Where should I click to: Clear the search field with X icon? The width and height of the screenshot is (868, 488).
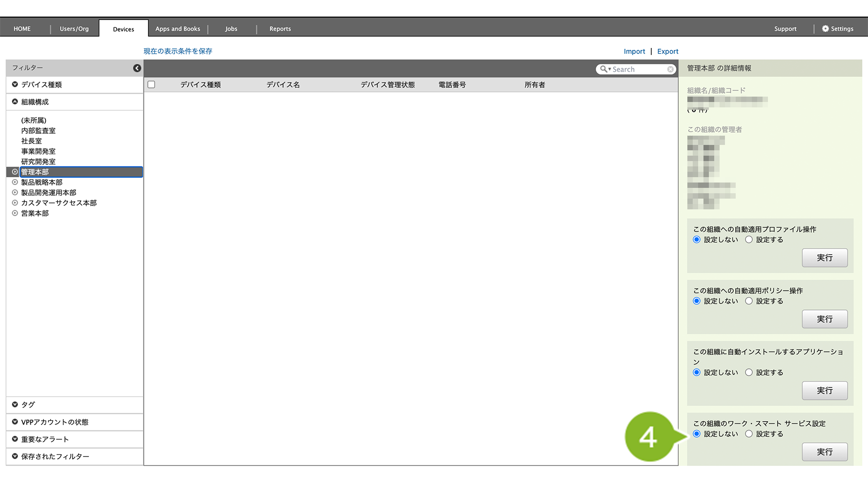pos(670,69)
